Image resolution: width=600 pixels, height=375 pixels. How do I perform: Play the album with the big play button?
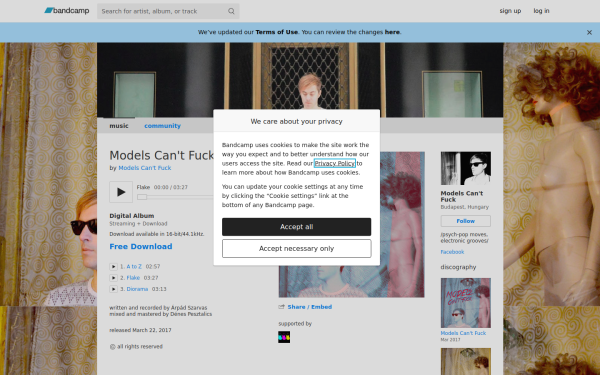(121, 192)
